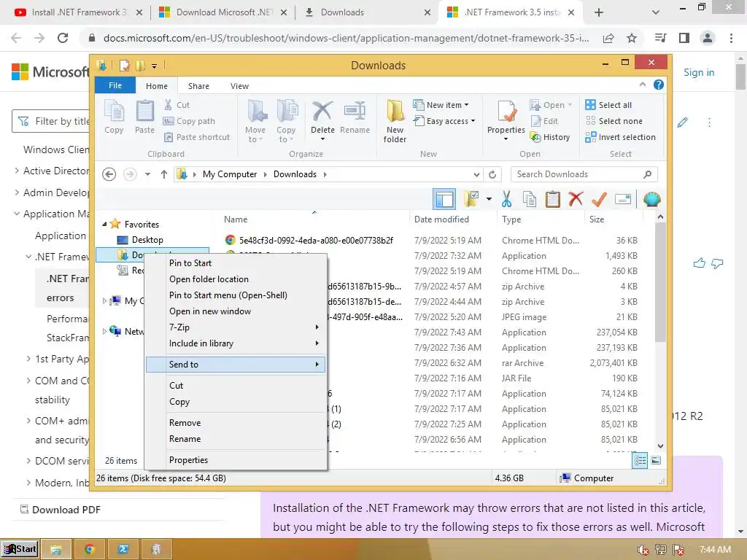Switch to the Share ribbon tab
This screenshot has height=560, width=747.
pyautogui.click(x=198, y=86)
